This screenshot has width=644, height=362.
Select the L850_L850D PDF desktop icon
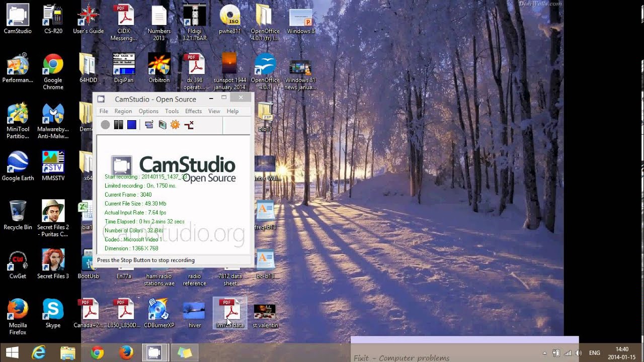[x=124, y=314]
